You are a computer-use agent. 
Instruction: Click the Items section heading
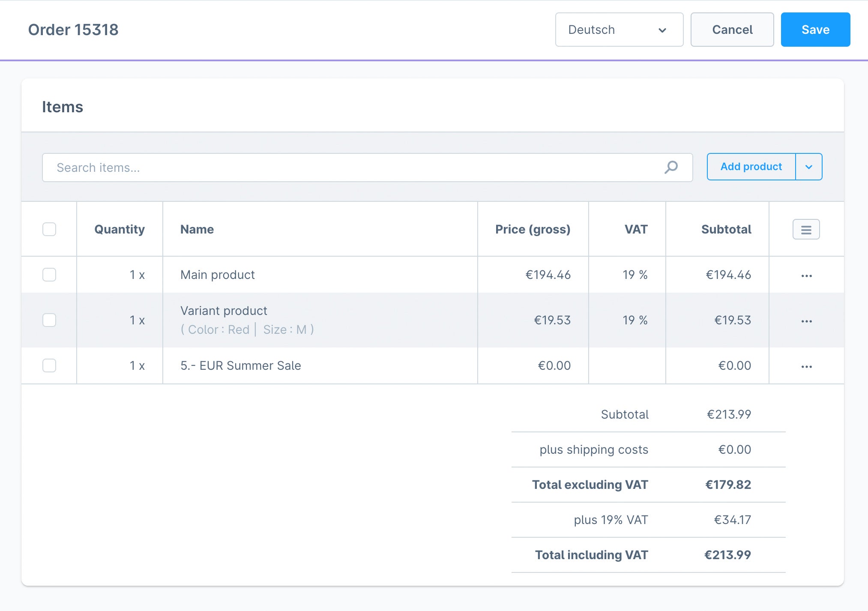63,107
